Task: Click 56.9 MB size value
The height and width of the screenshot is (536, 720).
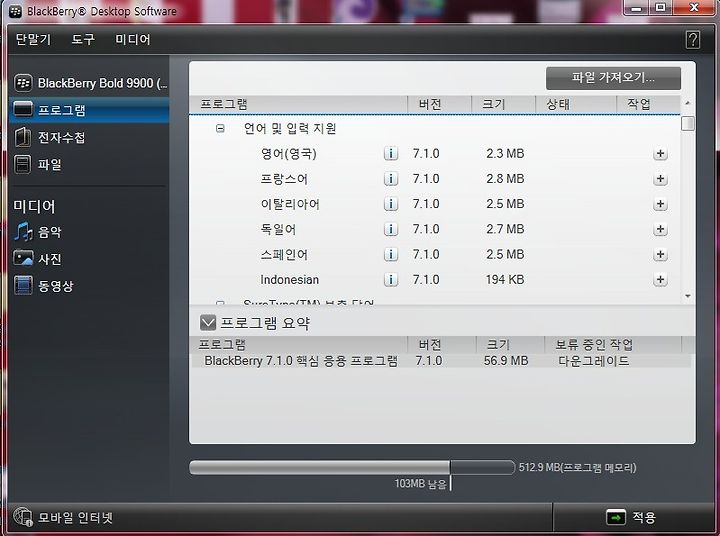Action: pos(506,361)
